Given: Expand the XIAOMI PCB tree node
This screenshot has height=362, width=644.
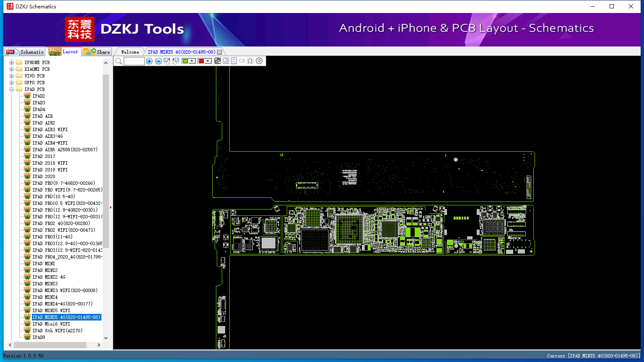Looking at the screenshot, I should tap(12, 69).
